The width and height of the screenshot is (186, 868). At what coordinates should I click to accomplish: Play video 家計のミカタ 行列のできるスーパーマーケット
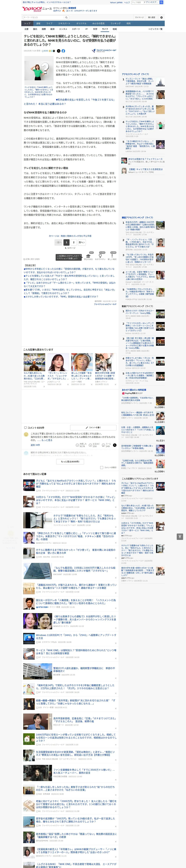click(x=160, y=314)
